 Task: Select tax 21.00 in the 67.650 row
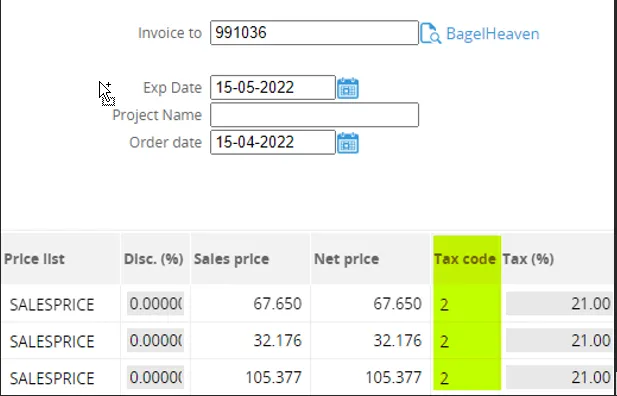click(x=559, y=303)
